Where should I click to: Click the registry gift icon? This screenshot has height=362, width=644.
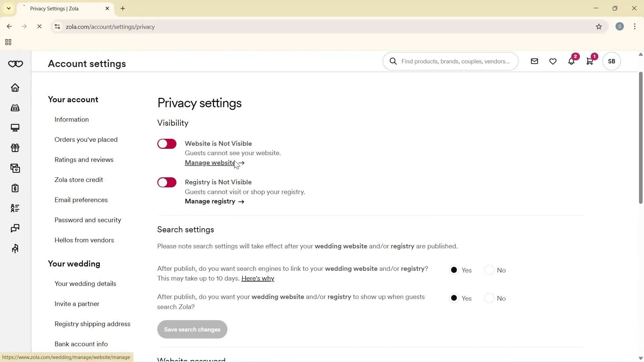click(x=15, y=148)
